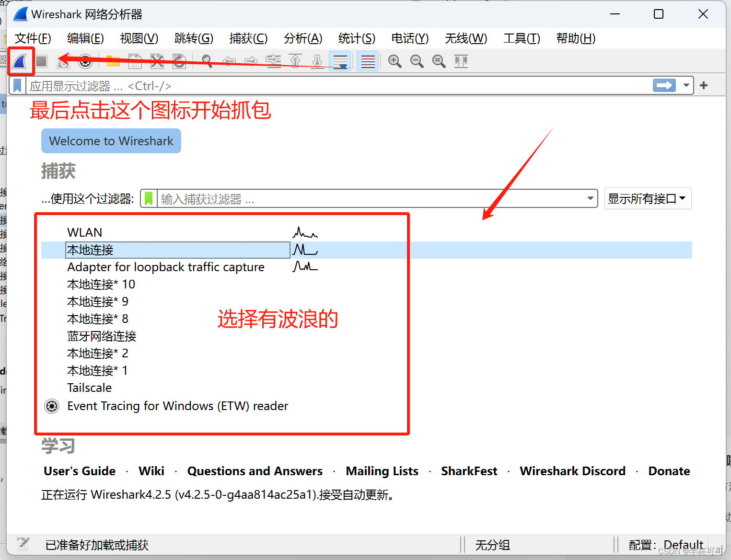Go forward to next packet arrow

pyautogui.click(x=251, y=61)
